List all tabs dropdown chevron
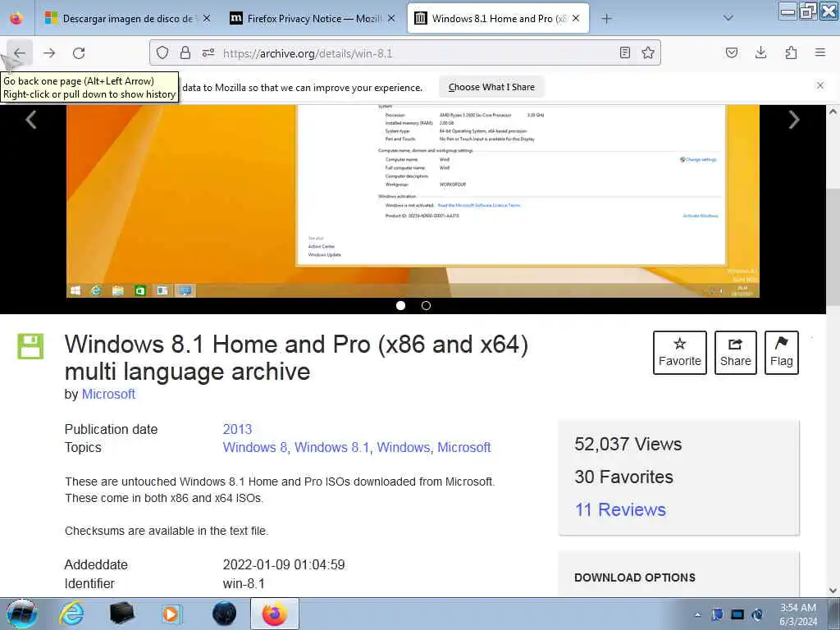 pos(728,18)
